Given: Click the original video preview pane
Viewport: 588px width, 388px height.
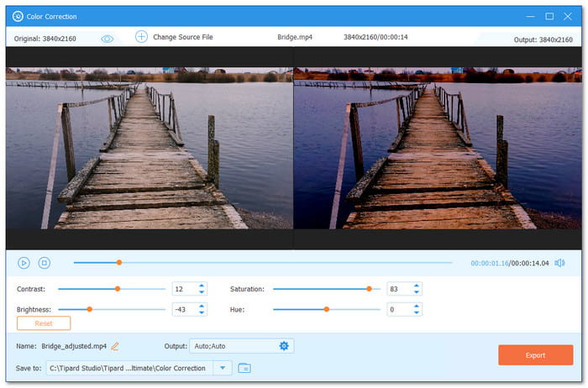Looking at the screenshot, I should click(x=150, y=148).
